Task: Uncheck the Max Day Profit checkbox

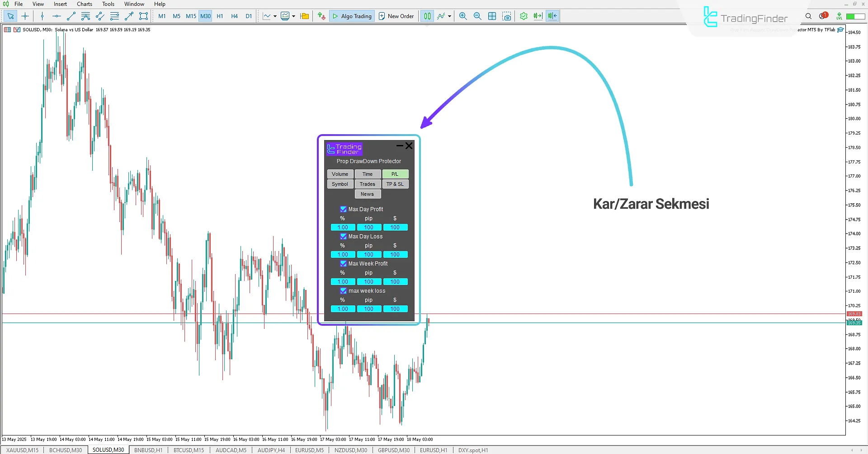Action: point(343,209)
